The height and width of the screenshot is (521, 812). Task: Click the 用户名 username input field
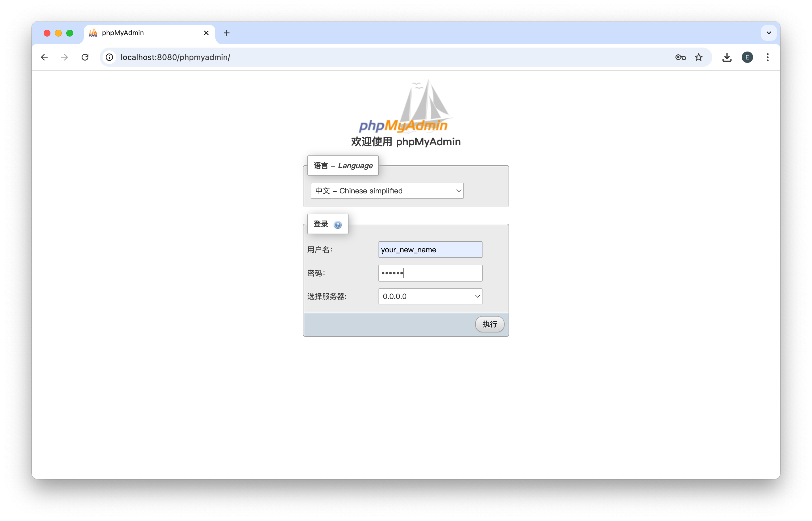click(430, 249)
